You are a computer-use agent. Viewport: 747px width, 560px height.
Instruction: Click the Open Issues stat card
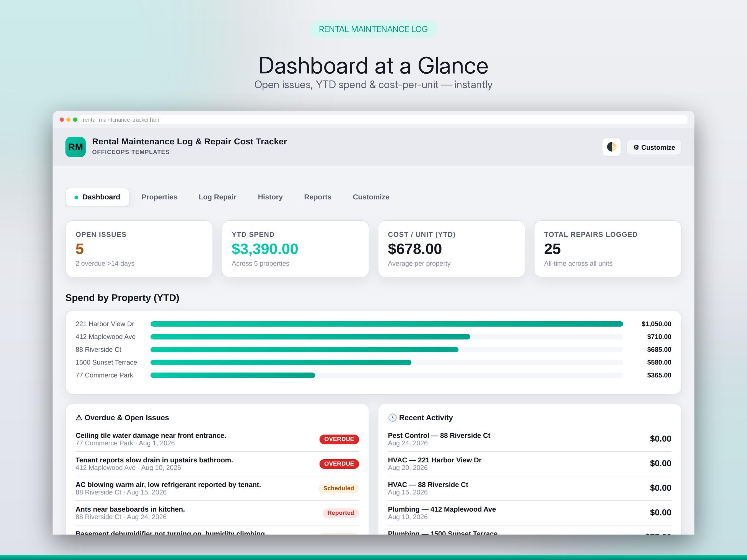pos(139,249)
